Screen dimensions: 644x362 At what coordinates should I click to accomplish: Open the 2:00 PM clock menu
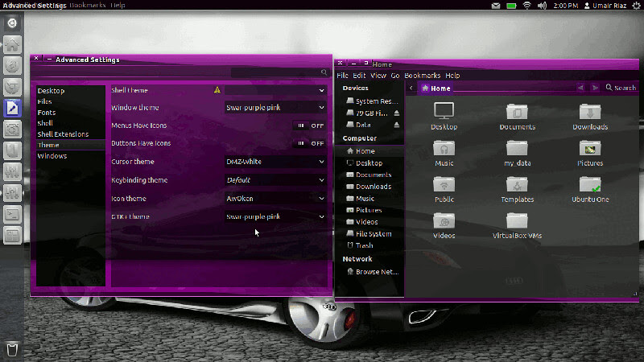point(565,6)
